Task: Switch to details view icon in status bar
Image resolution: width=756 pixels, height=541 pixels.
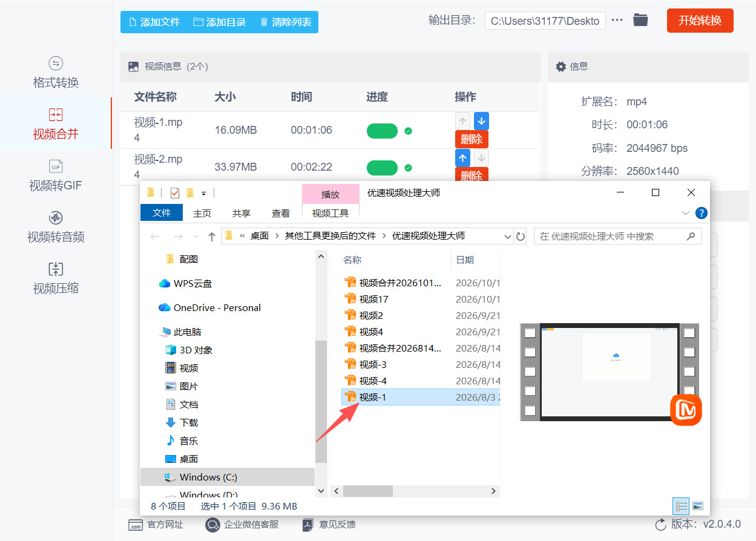Action: (x=682, y=506)
